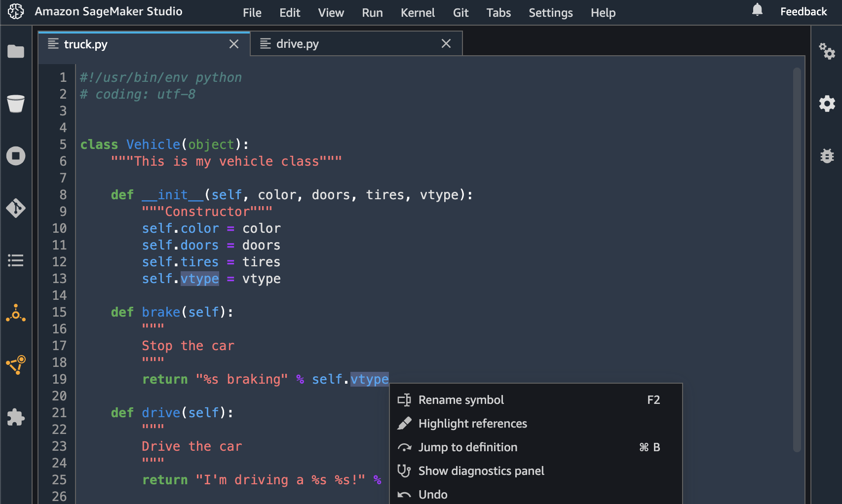Open the Help menu
842x504 pixels.
(x=603, y=13)
